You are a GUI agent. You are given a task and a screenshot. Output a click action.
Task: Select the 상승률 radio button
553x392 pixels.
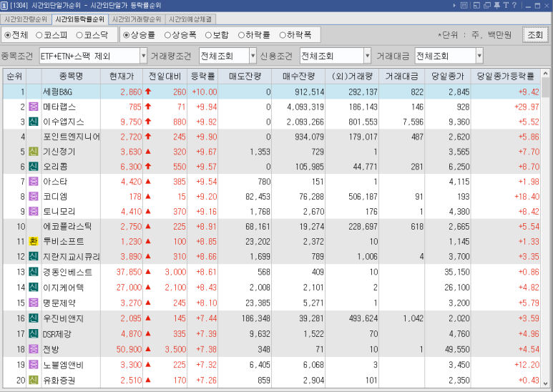click(x=126, y=35)
